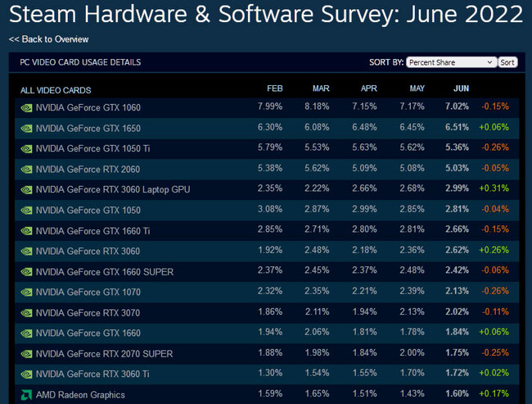
Task: Click NVIDIA icon next to RTX 2060
Action: pyautogui.click(x=26, y=169)
